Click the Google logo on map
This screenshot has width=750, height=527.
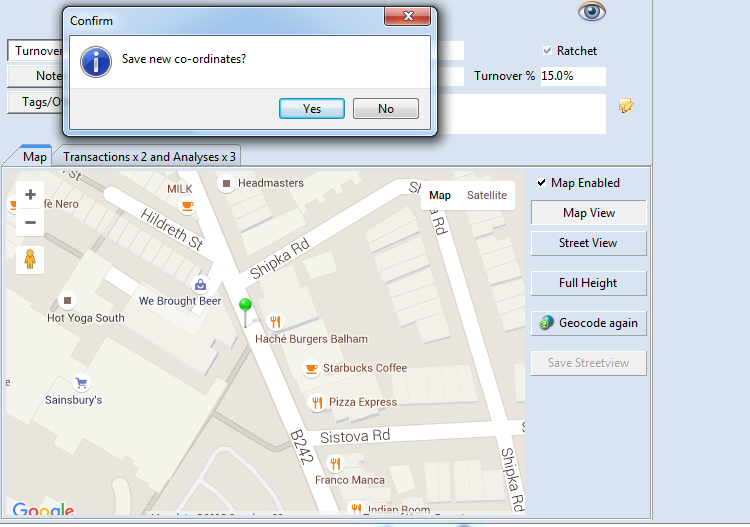tap(43, 509)
